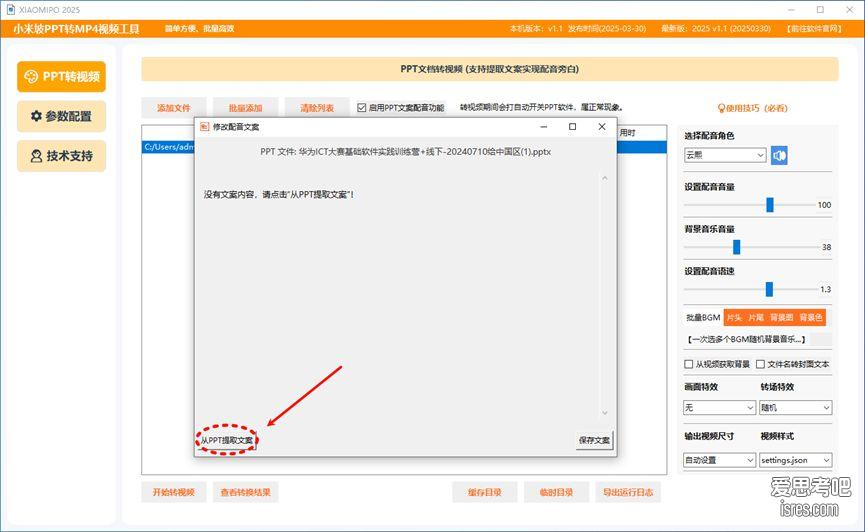Click 从PPT提取文案 in the dialog
Image resolution: width=865 pixels, height=532 pixels.
(227, 440)
